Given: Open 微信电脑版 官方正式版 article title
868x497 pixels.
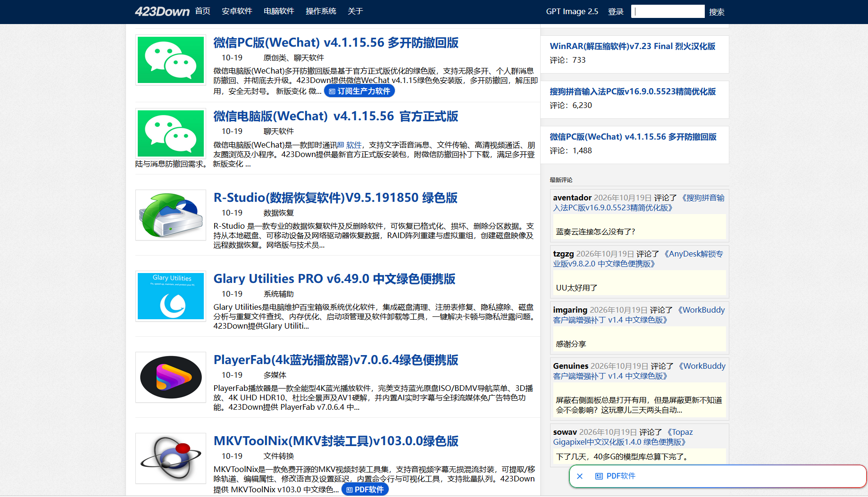Looking at the screenshot, I should click(x=336, y=116).
